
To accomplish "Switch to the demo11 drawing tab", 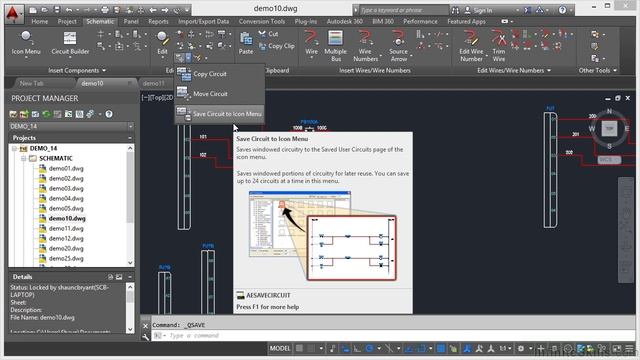I will point(153,84).
